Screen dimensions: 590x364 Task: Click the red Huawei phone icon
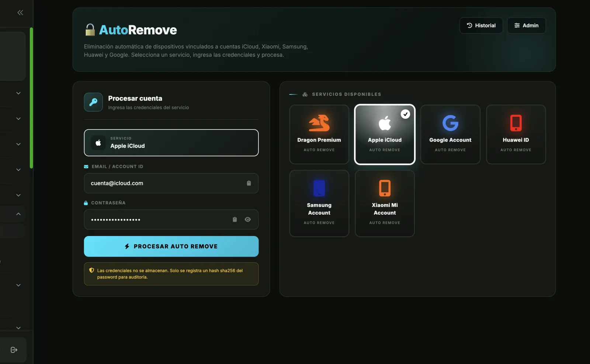point(516,123)
